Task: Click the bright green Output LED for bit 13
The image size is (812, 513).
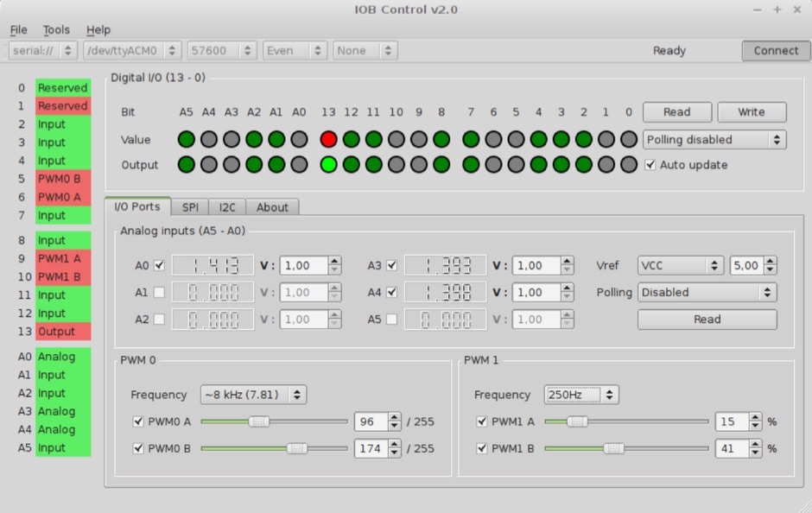Action: pyautogui.click(x=328, y=165)
